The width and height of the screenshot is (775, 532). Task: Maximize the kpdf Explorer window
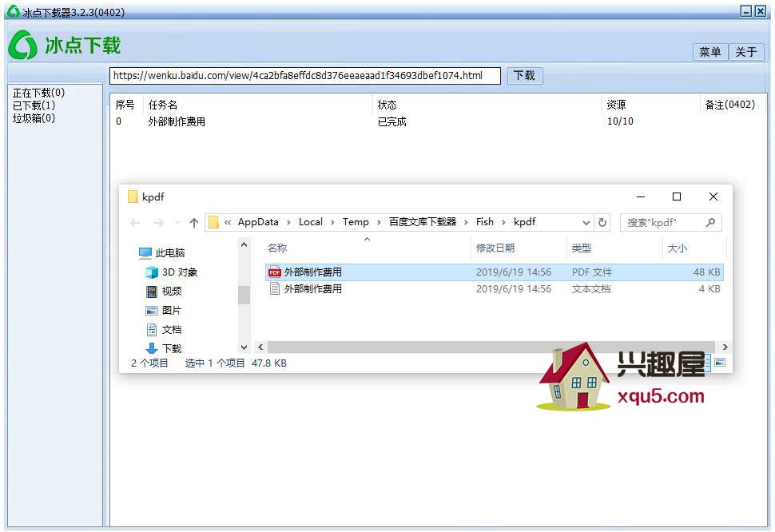[x=677, y=197]
